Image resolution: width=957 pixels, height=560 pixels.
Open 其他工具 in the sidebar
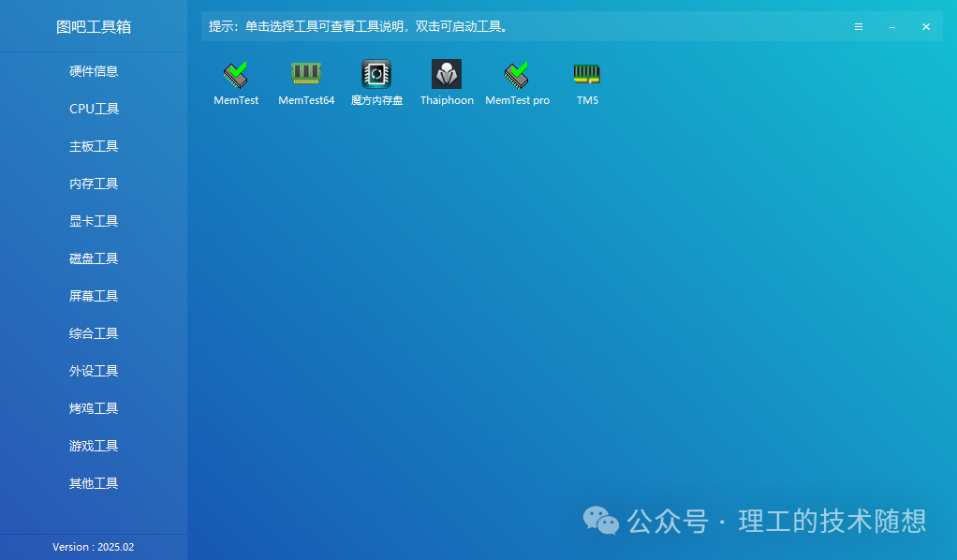[x=93, y=483]
